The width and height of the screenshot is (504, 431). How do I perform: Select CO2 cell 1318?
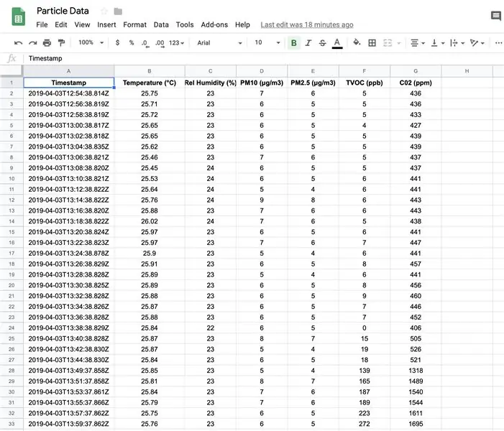pos(416,370)
